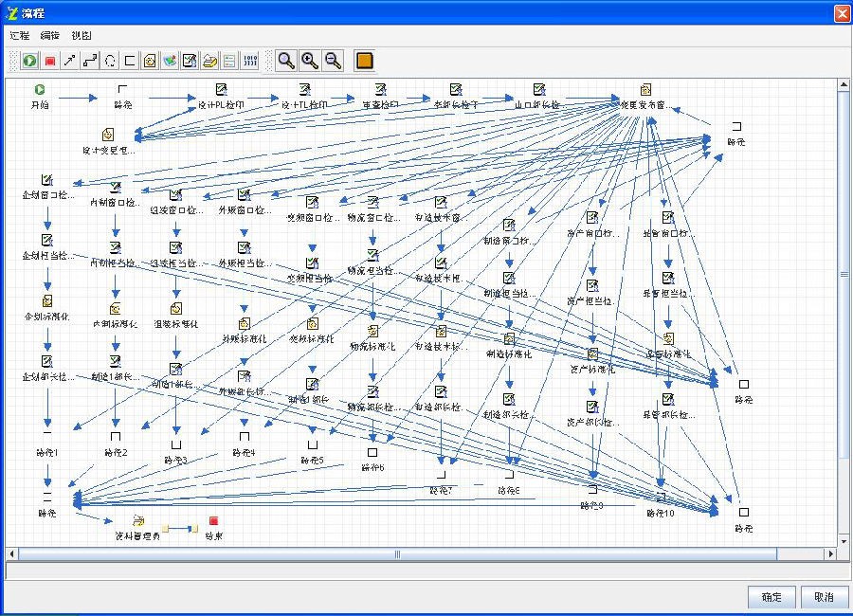
Task: Pick the stepped-line connector tool
Action: (x=90, y=61)
